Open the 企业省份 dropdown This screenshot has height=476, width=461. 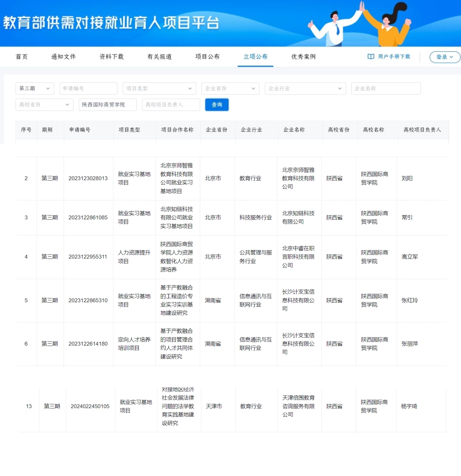(230, 88)
